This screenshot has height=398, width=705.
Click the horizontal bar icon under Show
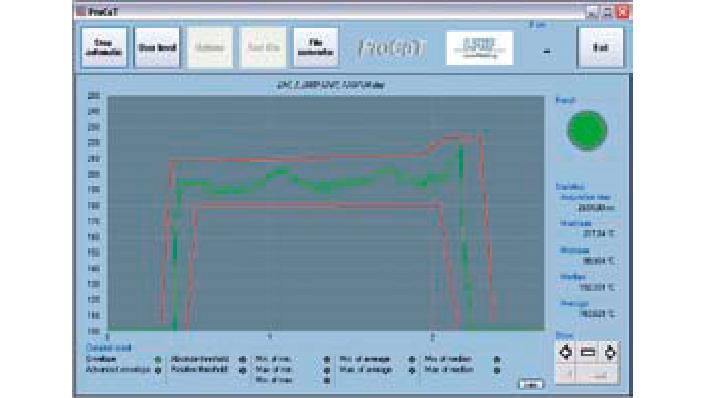[588, 352]
